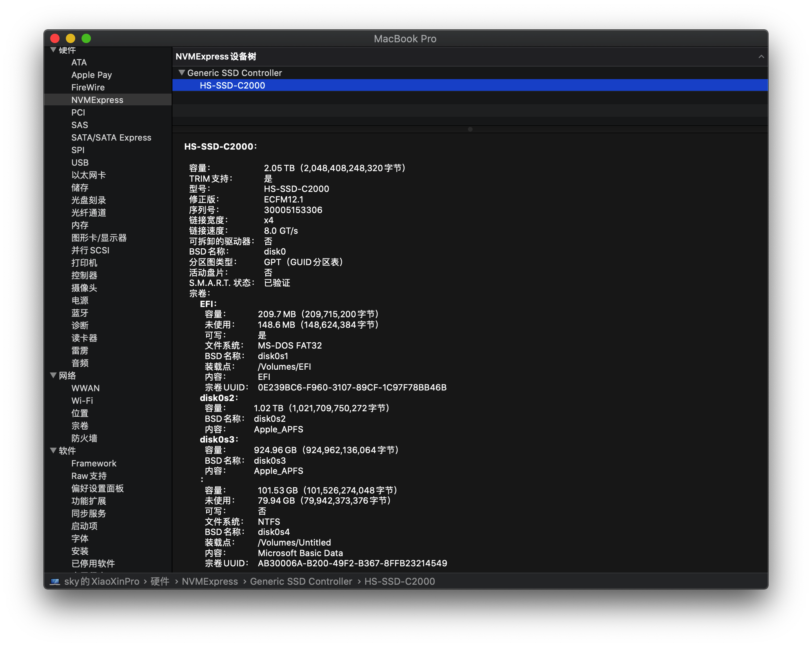812x647 pixels.
Task: Click the pane divider handle dot
Action: [x=470, y=129]
